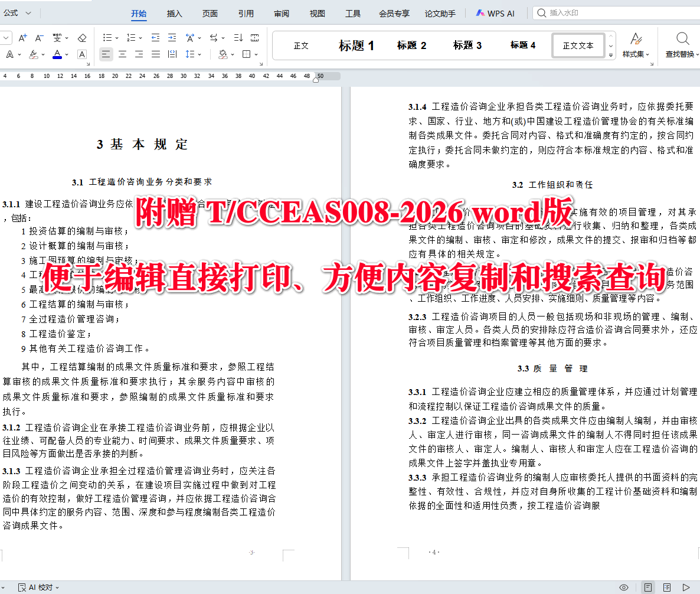700x594 pixels.
Task: Click the phonetic guide (wen) icon
Action: (57, 38)
